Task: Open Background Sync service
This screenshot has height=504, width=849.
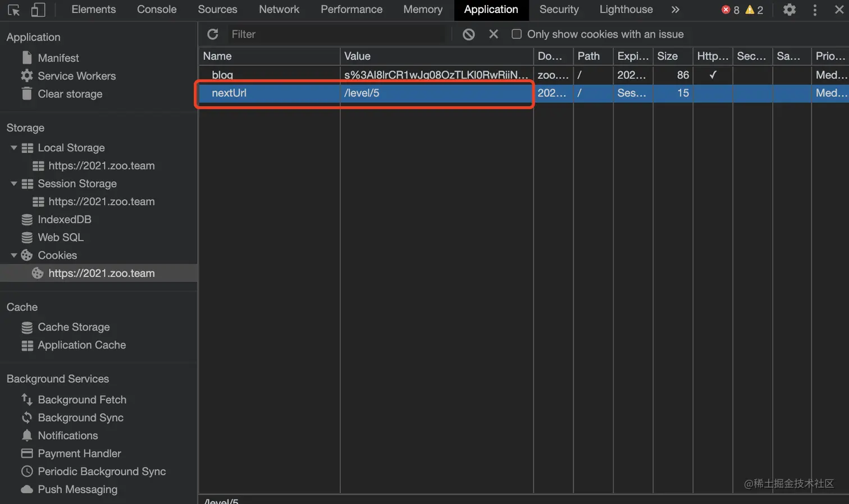Action: point(81,418)
